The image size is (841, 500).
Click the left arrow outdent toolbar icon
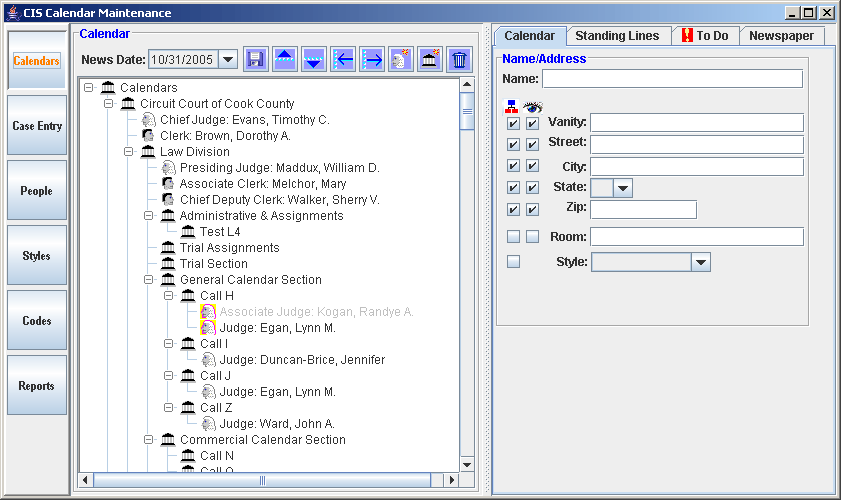343,59
